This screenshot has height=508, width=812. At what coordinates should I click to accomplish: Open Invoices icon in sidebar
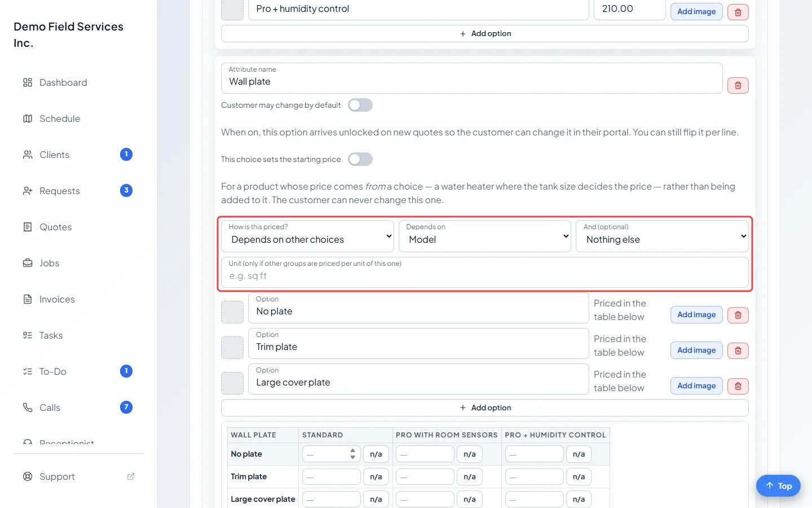pyautogui.click(x=28, y=299)
